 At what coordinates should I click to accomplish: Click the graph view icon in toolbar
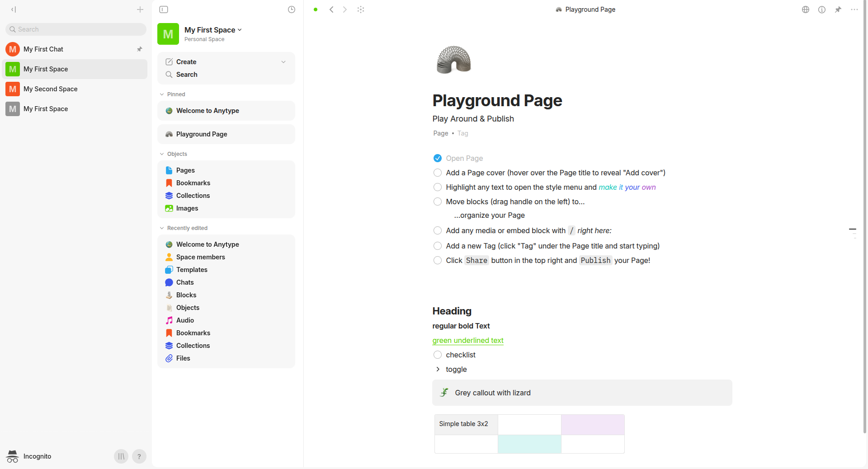(x=360, y=9)
